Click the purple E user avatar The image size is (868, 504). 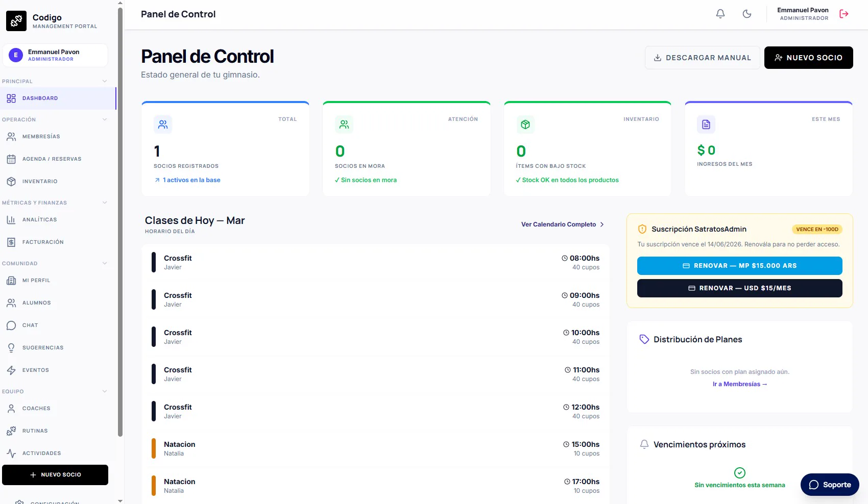[16, 55]
